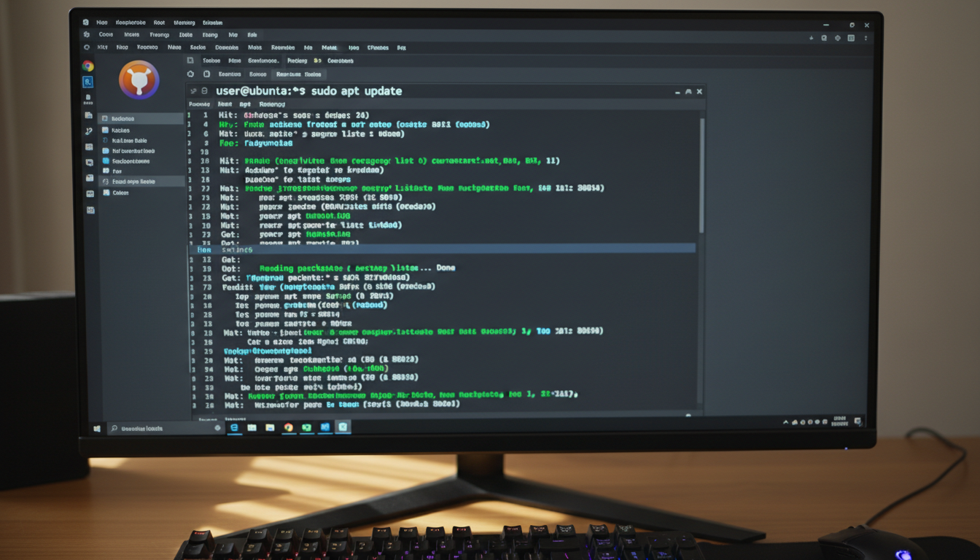Click the terminal title 'sudo apt update'
This screenshot has height=560, width=980.
[x=357, y=91]
